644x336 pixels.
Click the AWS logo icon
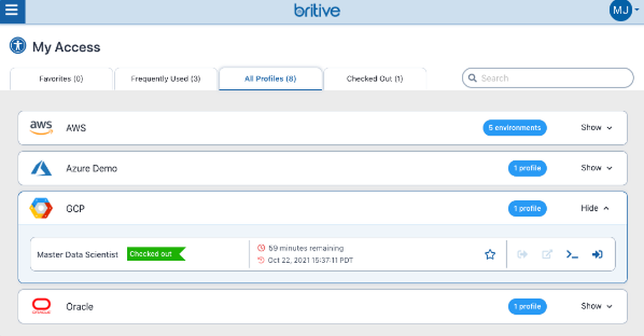[41, 128]
